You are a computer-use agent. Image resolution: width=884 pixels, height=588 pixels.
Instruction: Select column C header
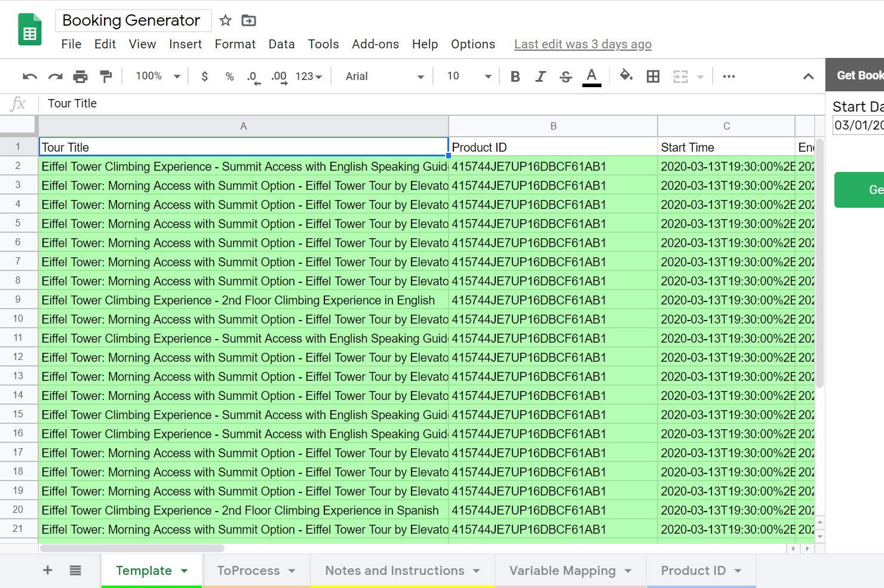click(x=726, y=126)
